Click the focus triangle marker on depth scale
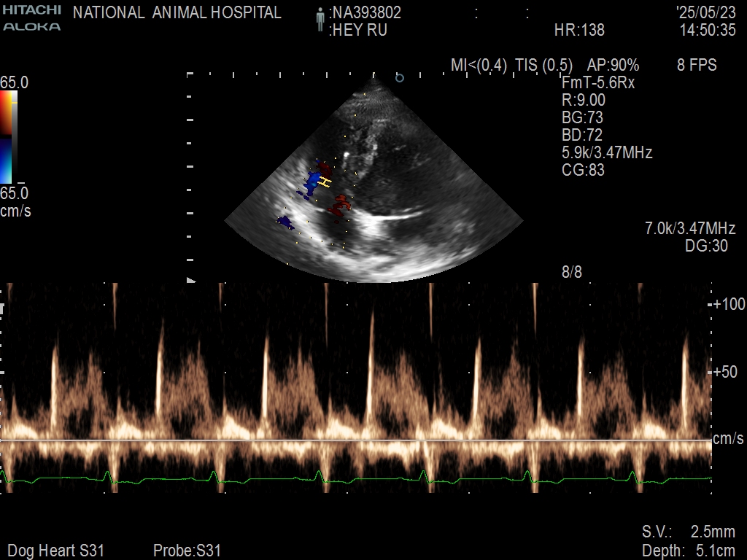The width and height of the screenshot is (747, 560). (x=191, y=280)
